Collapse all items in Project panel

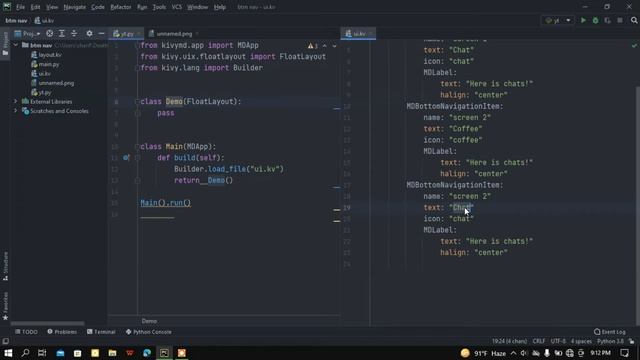(x=74, y=33)
